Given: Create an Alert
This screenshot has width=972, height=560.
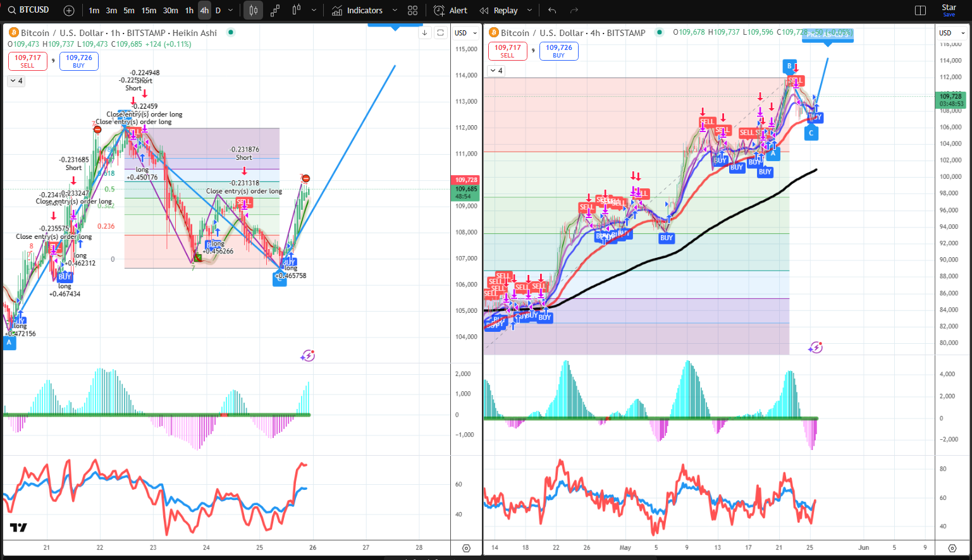Looking at the screenshot, I should coord(450,11).
